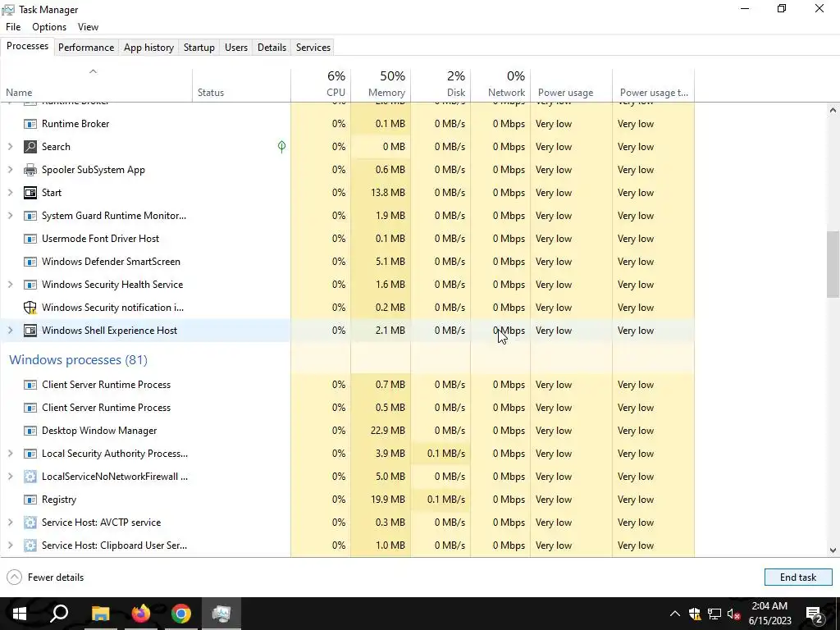Sort by the Name column header
The image size is (840, 630).
click(x=97, y=84)
